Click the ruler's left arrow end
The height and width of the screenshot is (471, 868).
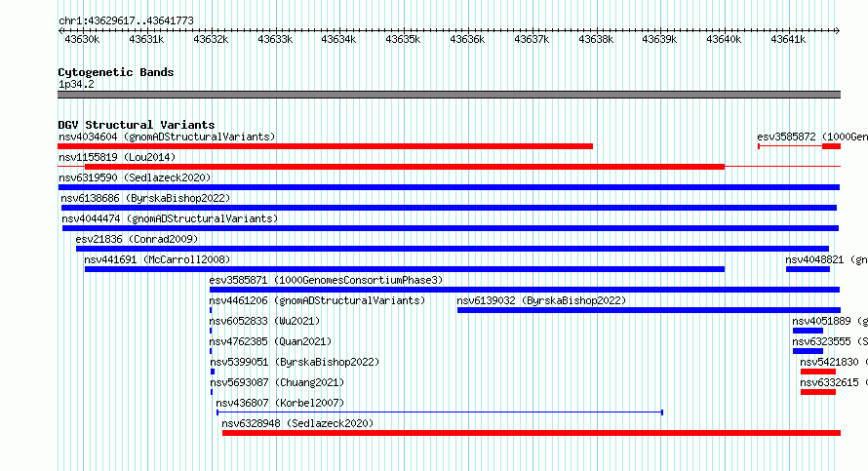tap(60, 30)
